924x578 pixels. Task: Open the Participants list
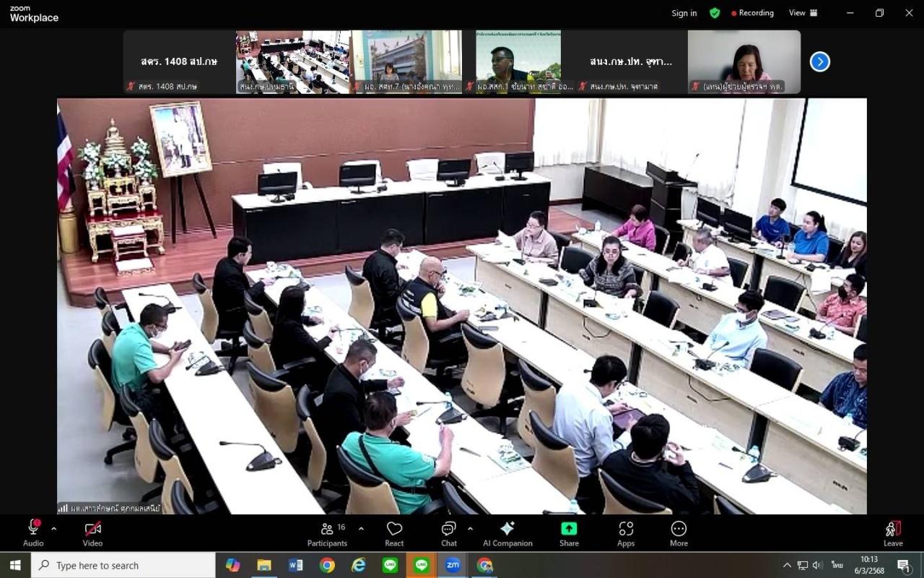point(328,534)
